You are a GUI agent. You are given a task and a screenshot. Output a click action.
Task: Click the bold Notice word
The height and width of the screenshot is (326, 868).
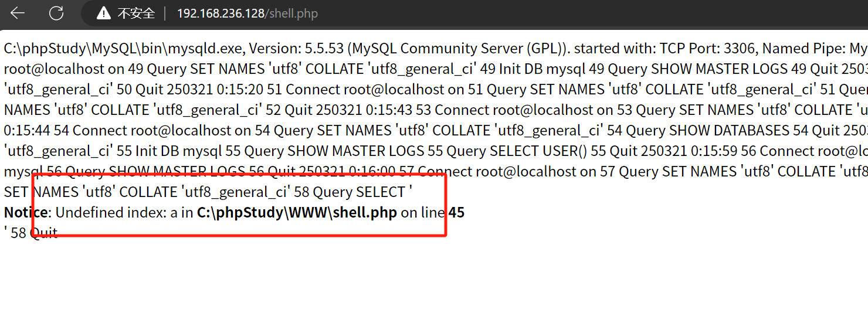(x=26, y=212)
